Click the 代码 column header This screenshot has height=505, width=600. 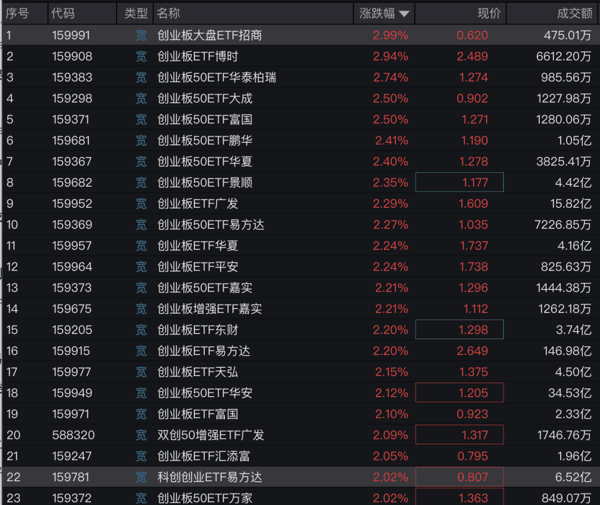click(63, 13)
